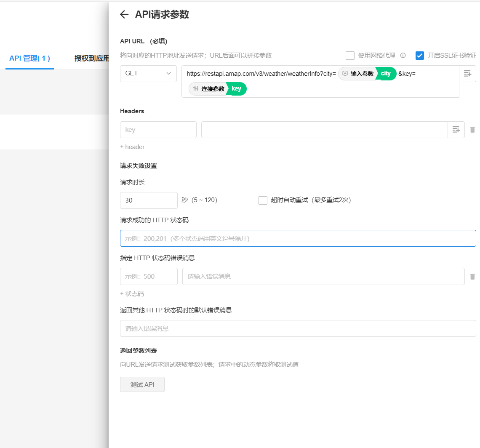Click info icon beside 使用网络代理
The height and width of the screenshot is (448, 480).
(x=403, y=56)
